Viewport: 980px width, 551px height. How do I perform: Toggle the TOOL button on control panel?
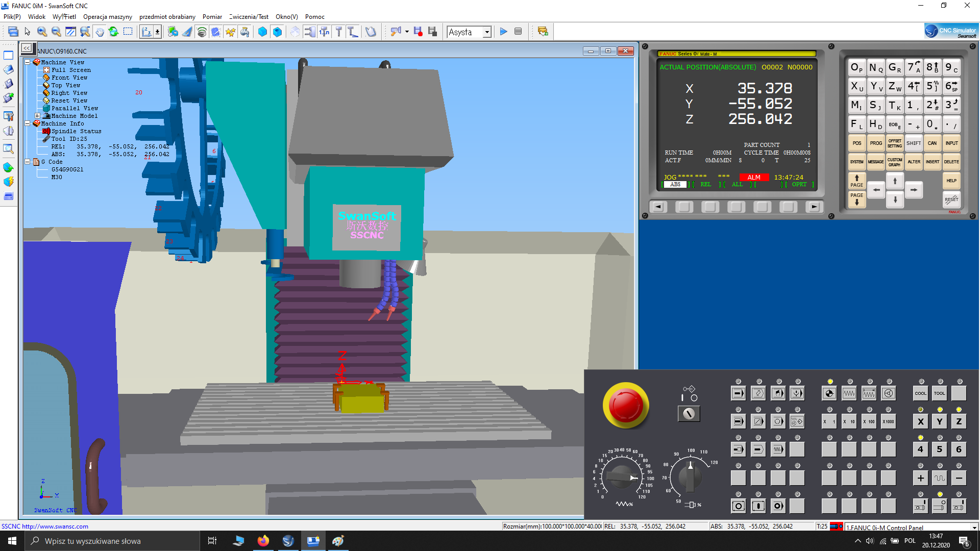(x=940, y=393)
